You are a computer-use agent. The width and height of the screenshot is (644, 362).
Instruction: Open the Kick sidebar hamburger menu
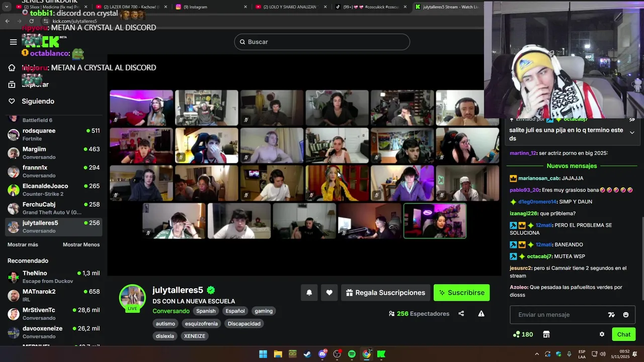click(14, 42)
